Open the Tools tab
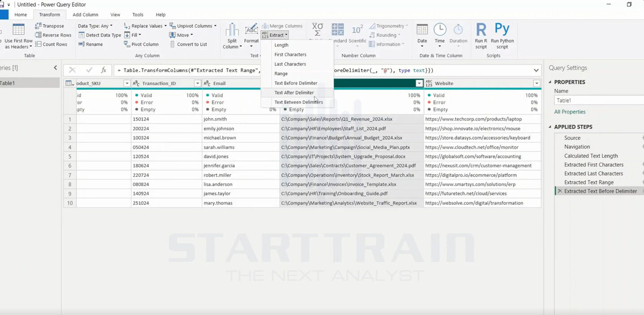Image resolution: width=644 pixels, height=315 pixels. (138, 15)
